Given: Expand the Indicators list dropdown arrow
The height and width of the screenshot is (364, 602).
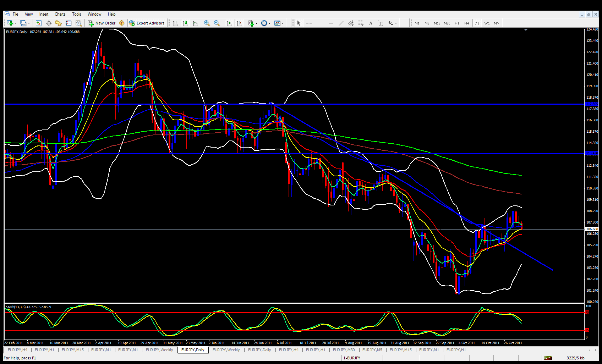Looking at the screenshot, I should pos(256,23).
